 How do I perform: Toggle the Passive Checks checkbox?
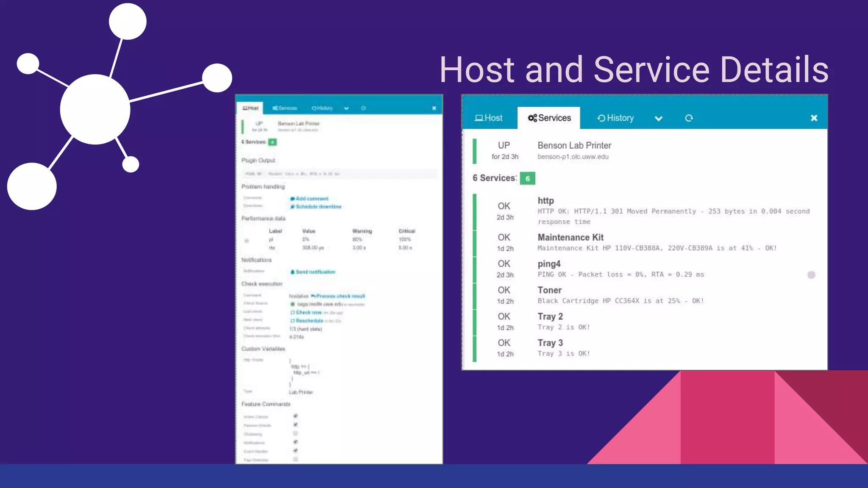(295, 424)
